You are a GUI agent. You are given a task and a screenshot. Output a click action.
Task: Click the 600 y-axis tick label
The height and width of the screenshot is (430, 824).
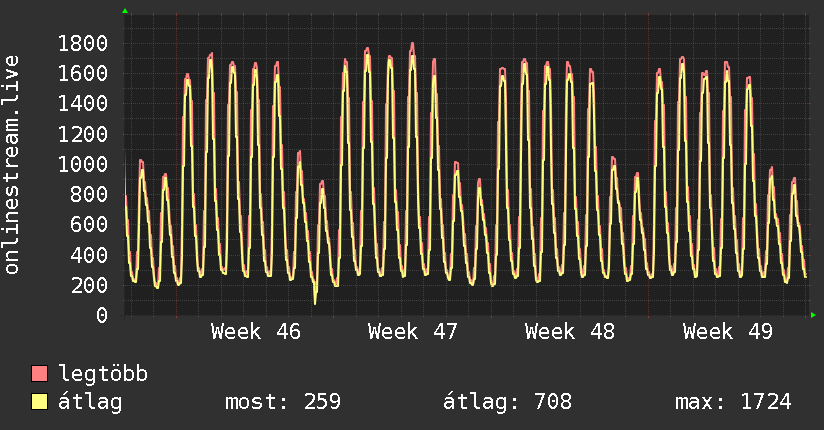click(x=89, y=225)
